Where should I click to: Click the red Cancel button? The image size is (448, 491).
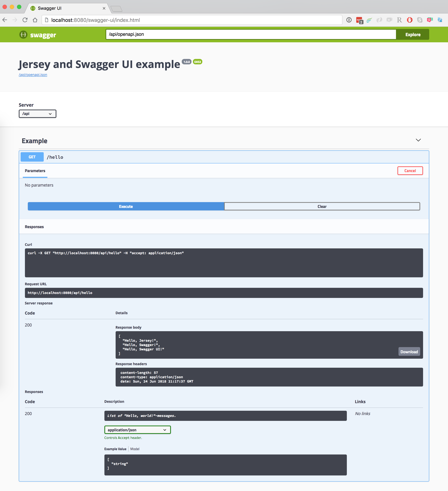(x=410, y=171)
